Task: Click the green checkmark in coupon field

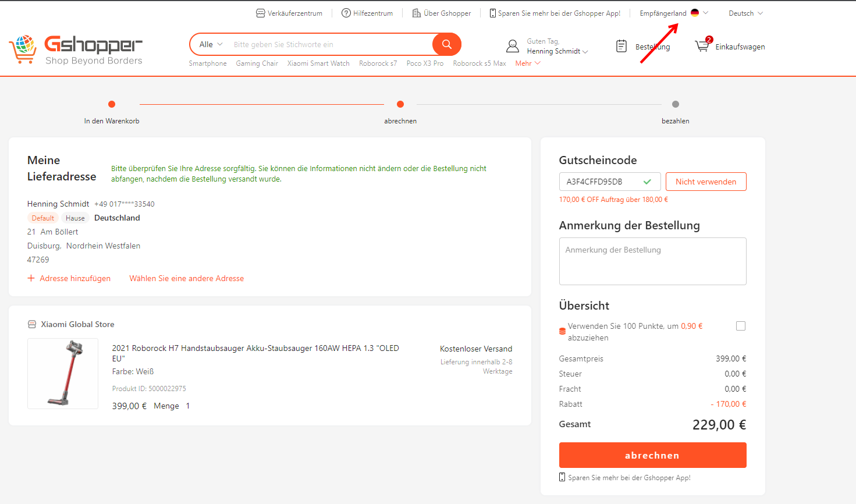Action: click(647, 182)
